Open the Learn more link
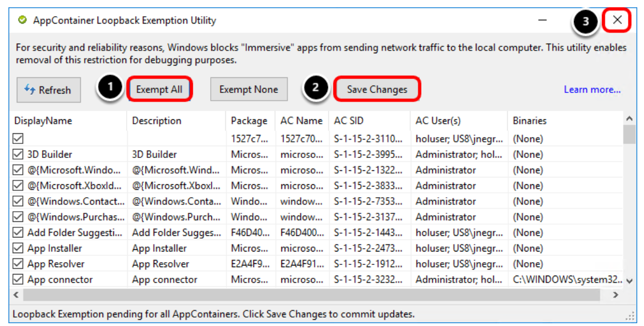 click(592, 89)
